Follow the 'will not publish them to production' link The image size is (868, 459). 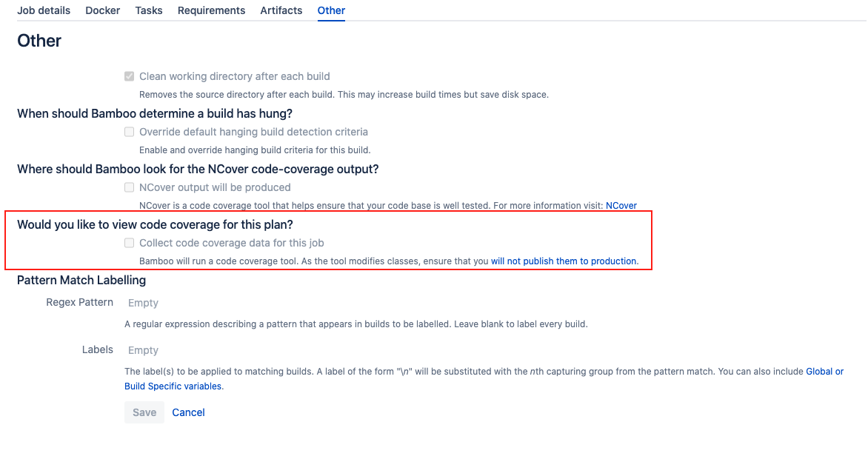(x=564, y=261)
